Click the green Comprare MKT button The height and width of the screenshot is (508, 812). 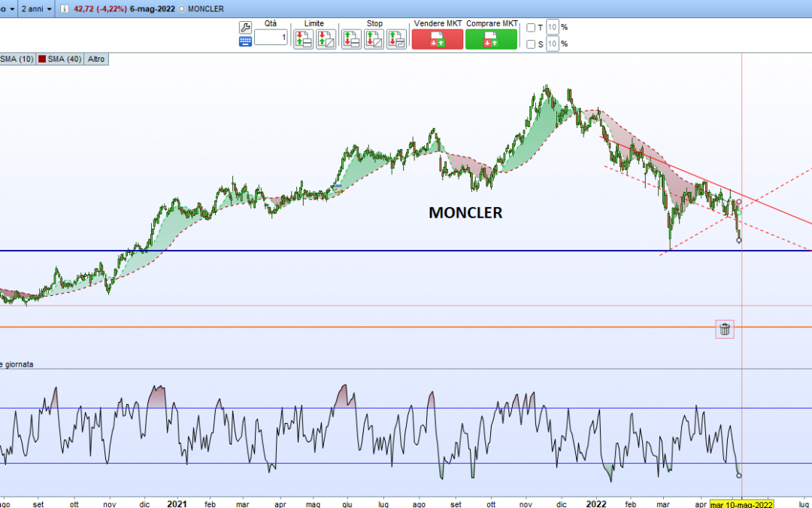point(491,39)
